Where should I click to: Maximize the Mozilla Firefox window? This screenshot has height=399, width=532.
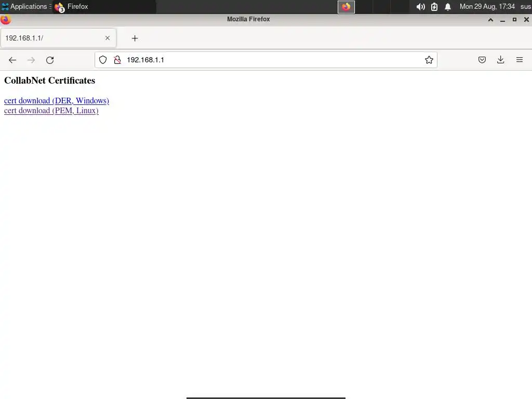coord(514,20)
